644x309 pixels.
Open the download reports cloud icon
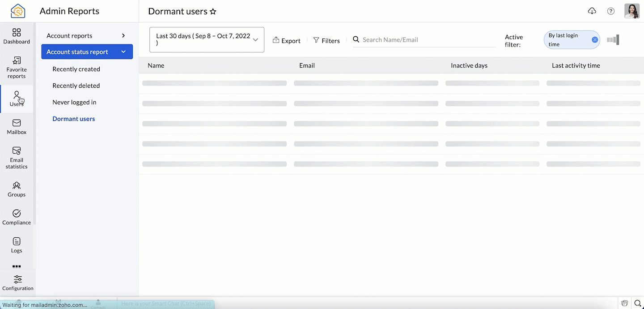point(592,11)
